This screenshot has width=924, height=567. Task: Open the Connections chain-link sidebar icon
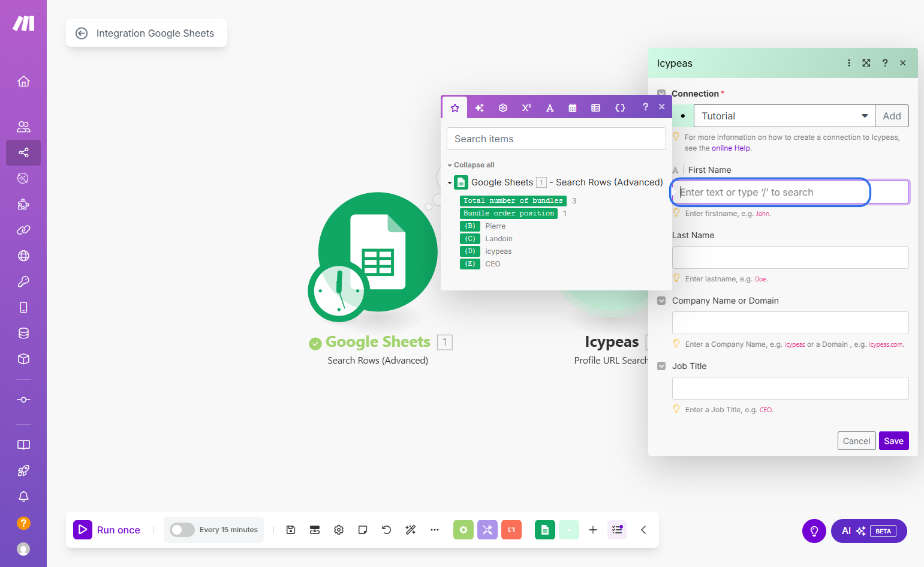[x=23, y=230]
